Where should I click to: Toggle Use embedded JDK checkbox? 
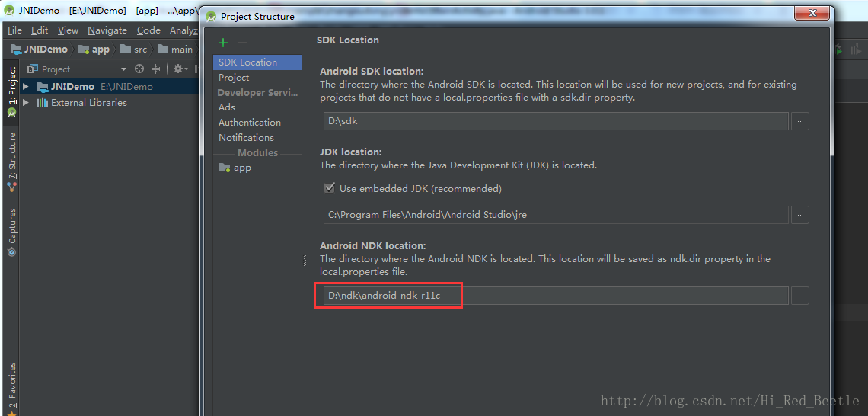(330, 188)
